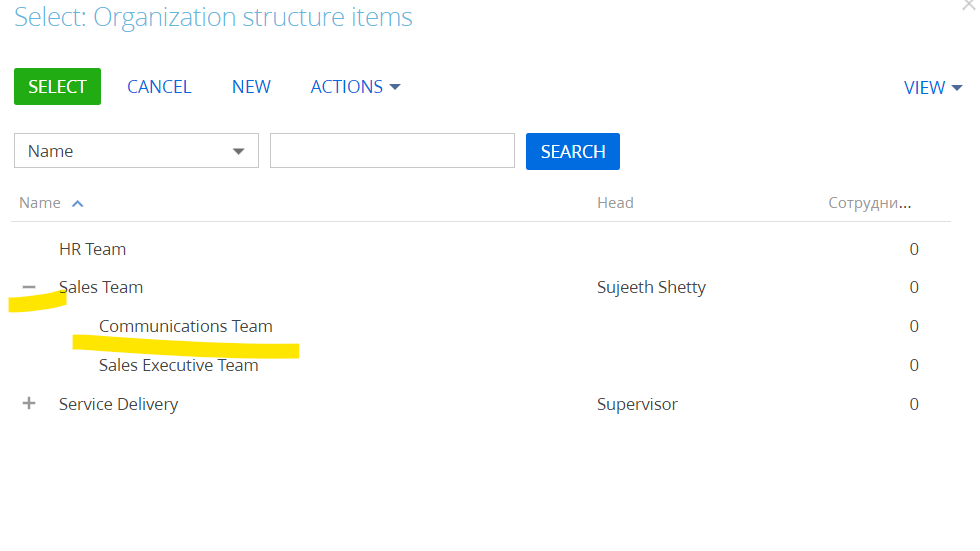Expand the Service Delivery node

(29, 404)
